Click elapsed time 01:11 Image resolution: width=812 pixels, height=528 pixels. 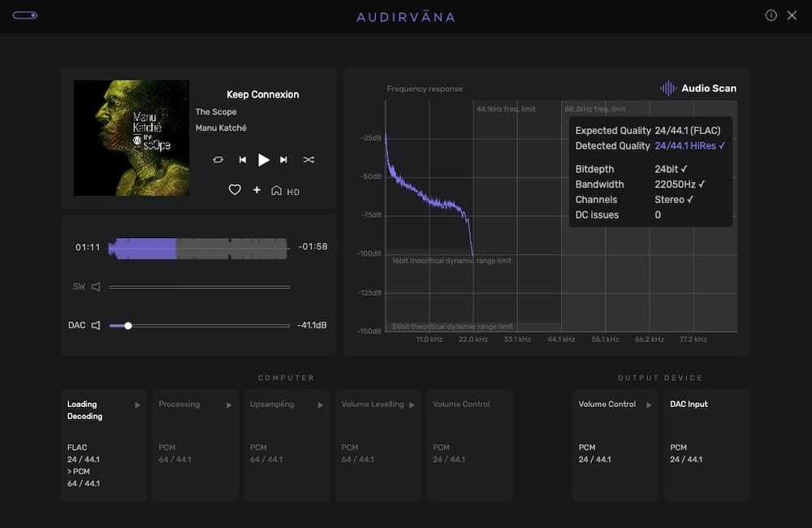[x=88, y=247]
